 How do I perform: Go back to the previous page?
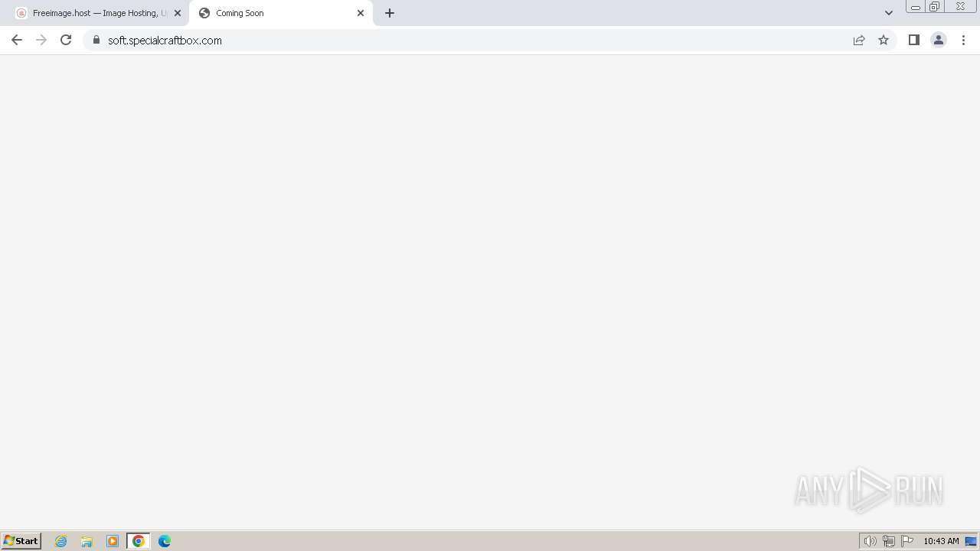click(17, 40)
